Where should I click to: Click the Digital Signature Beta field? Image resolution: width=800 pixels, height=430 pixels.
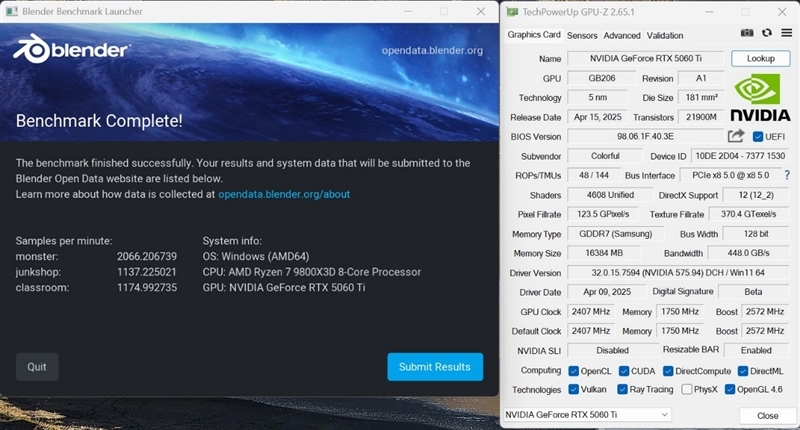(x=753, y=292)
